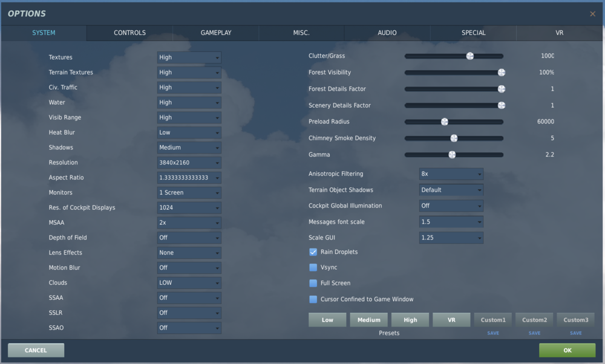Open the SPECIAL tab

tap(474, 33)
